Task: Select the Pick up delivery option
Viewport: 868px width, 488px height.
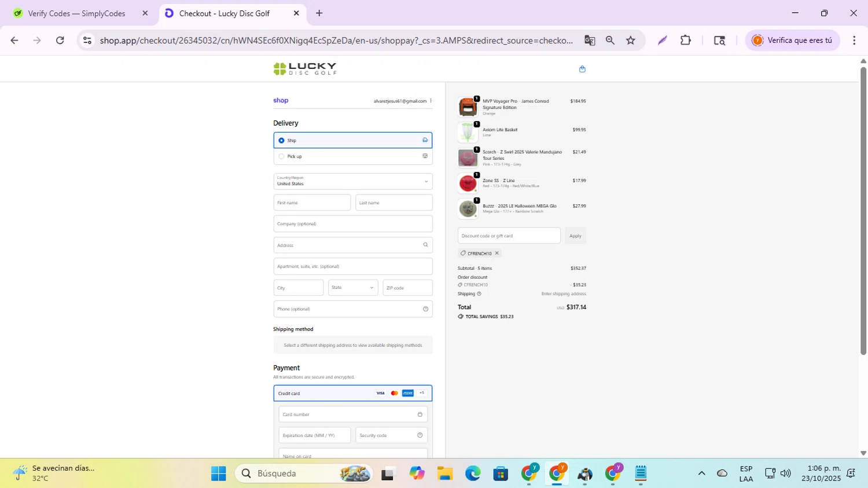Action: (x=353, y=156)
